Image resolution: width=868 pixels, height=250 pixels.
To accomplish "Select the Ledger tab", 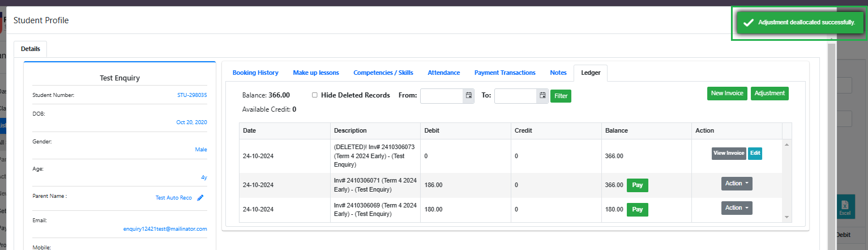I will pos(591,73).
